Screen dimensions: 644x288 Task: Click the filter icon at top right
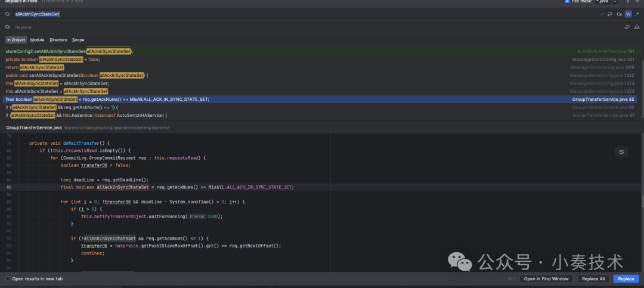tap(628, 1)
